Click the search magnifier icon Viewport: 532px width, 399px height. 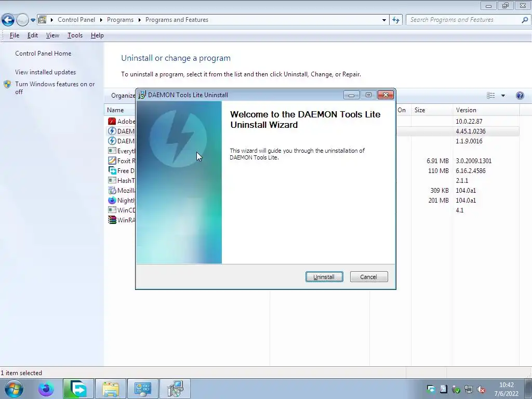tap(525, 20)
